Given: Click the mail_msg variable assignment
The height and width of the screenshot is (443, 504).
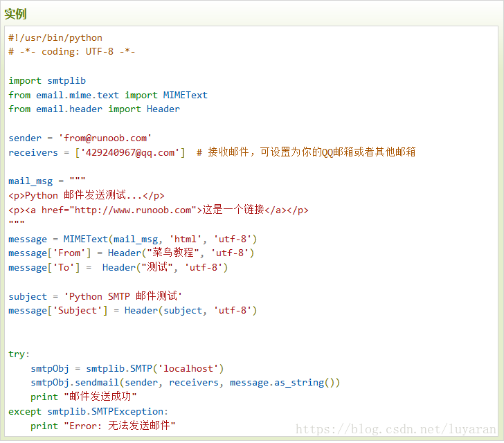Looking at the screenshot, I should pyautogui.click(x=47, y=181).
